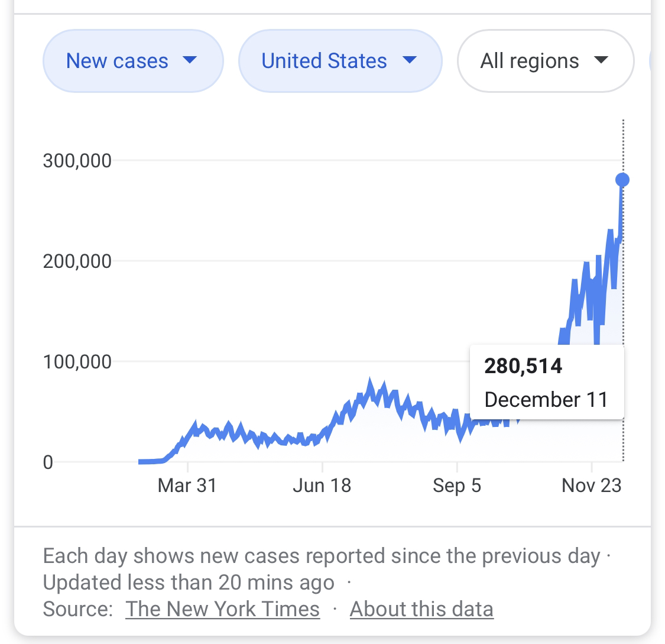
Task: Click the Sep 5 date axis label
Action: coord(457,486)
